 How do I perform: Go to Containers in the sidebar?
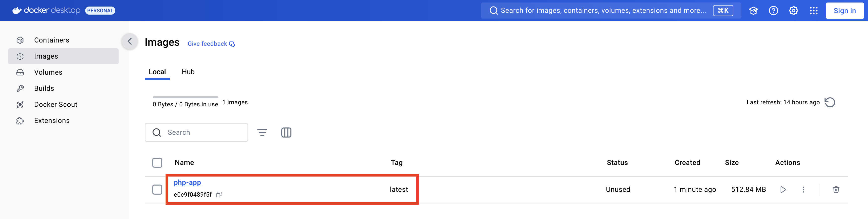52,40
